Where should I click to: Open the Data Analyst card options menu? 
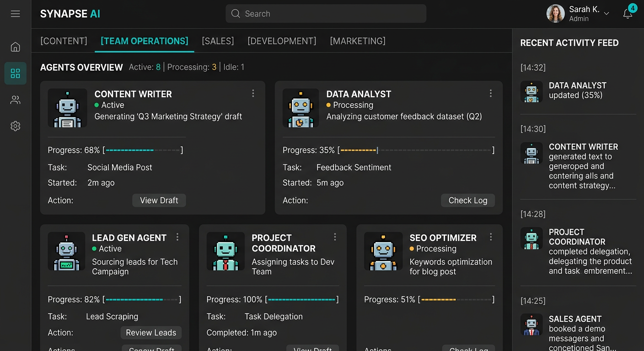[x=491, y=93]
